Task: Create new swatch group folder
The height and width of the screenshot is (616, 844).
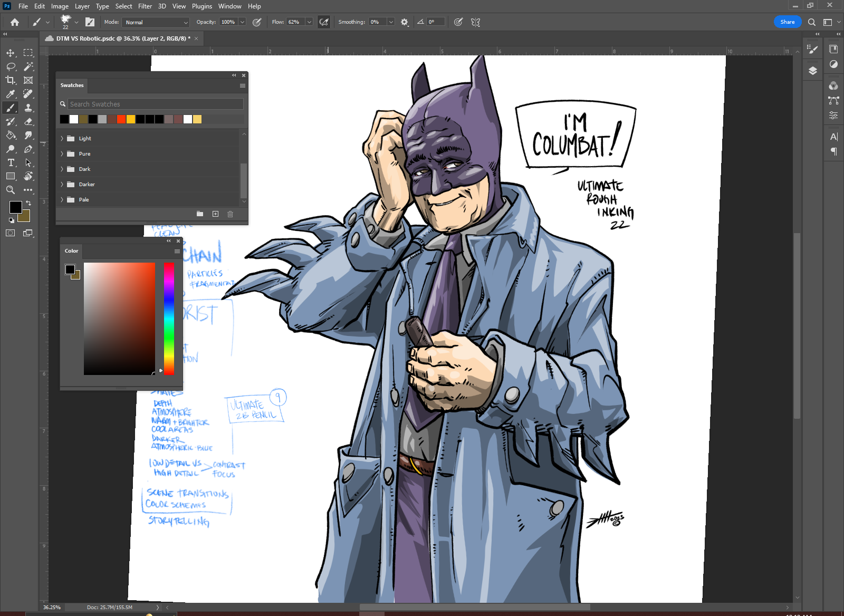Action: click(200, 214)
